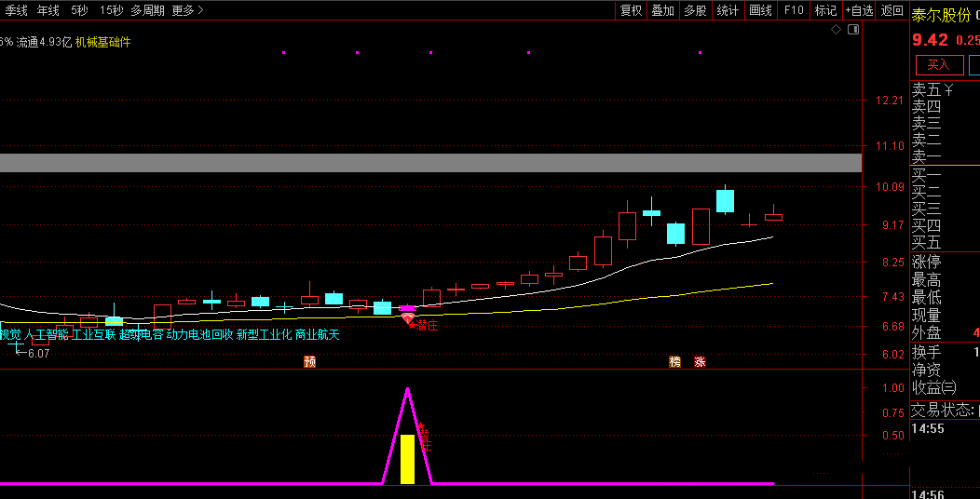Screen dimensions: 980x499
Task: Click the diamond icon above the chart
Action: tap(836, 30)
